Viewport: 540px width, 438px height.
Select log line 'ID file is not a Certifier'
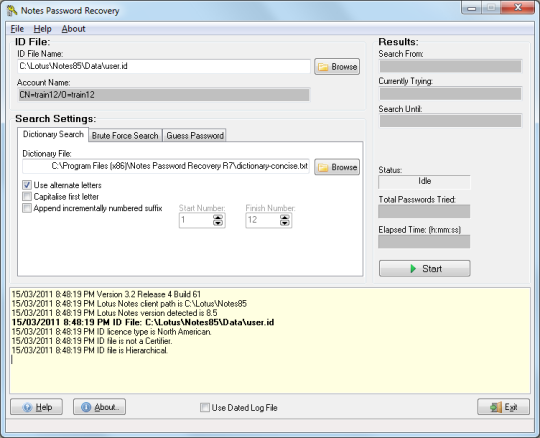click(92, 341)
